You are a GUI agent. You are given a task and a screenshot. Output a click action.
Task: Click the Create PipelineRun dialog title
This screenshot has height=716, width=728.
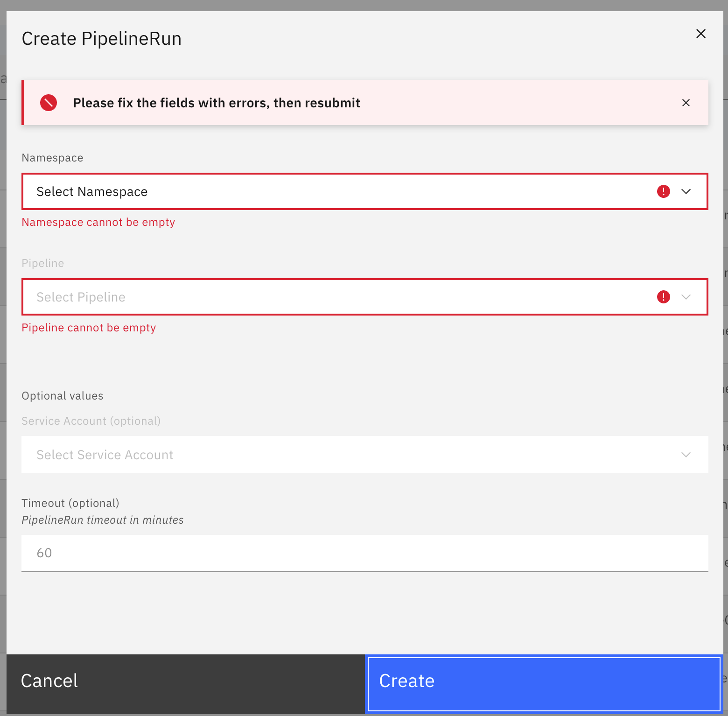pos(101,38)
